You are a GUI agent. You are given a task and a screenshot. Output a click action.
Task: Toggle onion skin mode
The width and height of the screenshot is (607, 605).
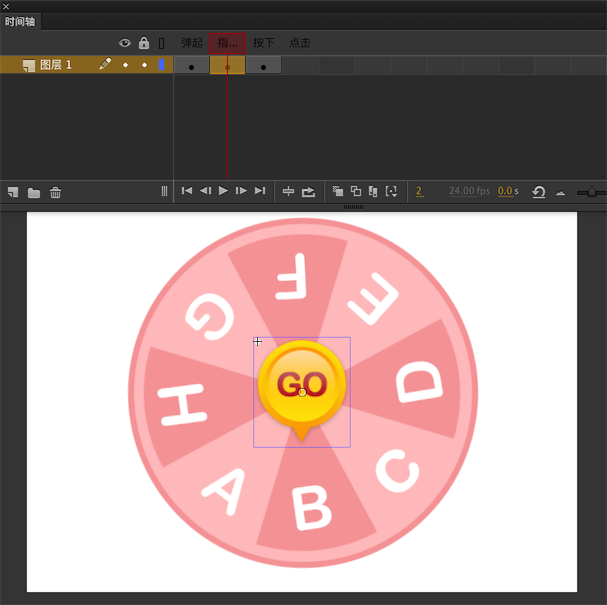click(x=338, y=191)
